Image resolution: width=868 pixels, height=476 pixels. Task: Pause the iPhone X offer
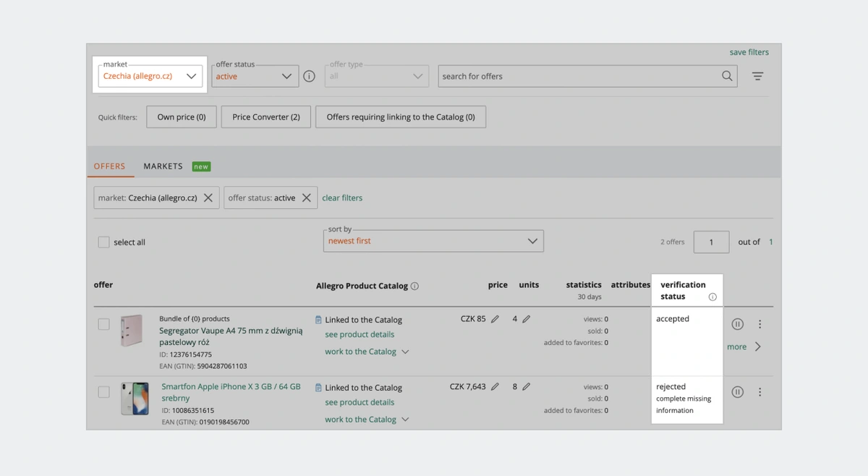pyautogui.click(x=737, y=392)
